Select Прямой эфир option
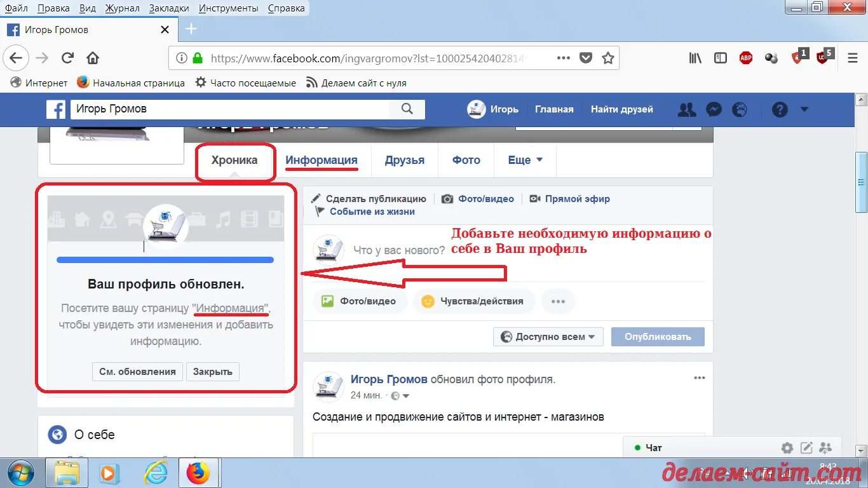 coord(569,199)
